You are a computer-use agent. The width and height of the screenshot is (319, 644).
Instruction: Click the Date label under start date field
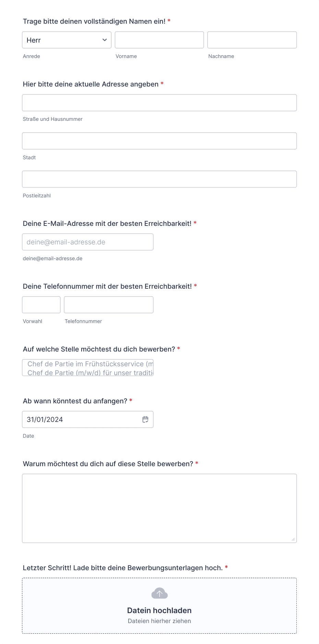coord(28,436)
